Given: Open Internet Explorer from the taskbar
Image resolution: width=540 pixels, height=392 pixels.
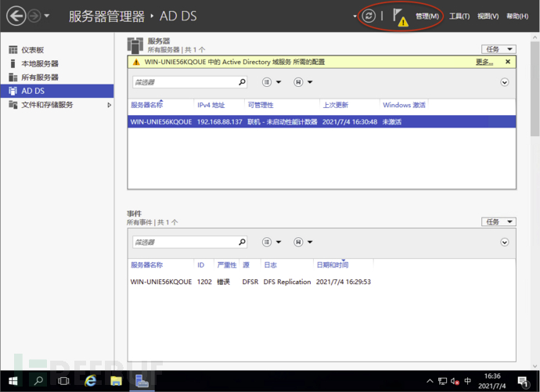Looking at the screenshot, I should point(91,380).
